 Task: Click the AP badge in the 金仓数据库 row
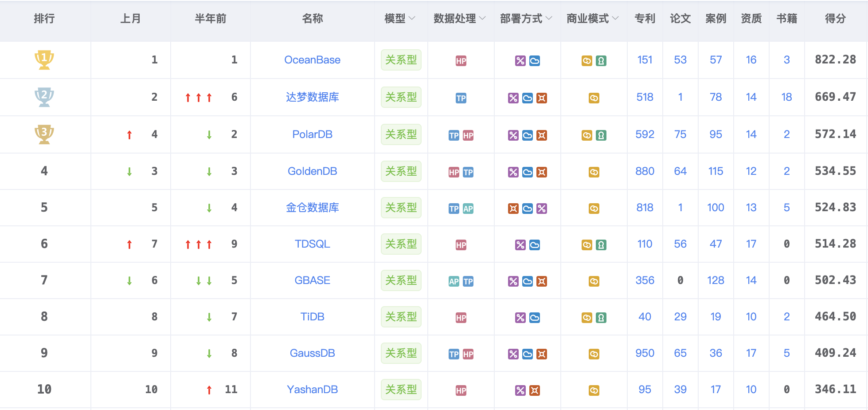469,208
